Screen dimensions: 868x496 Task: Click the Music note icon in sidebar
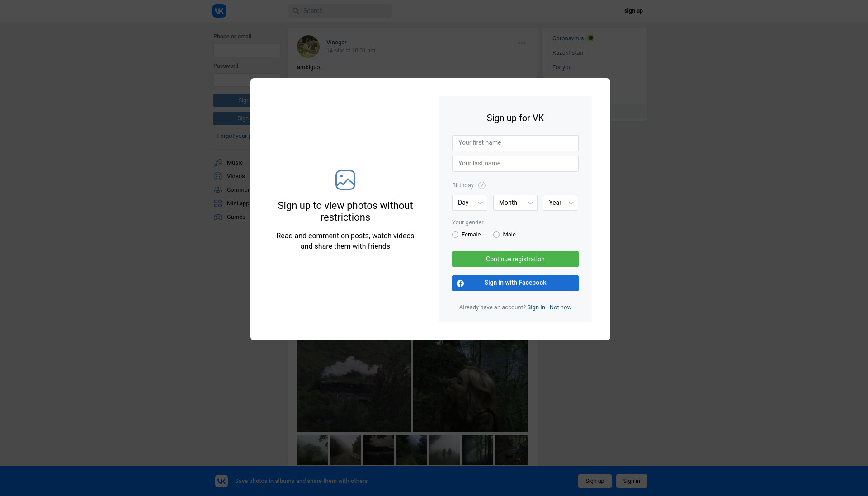coord(218,163)
